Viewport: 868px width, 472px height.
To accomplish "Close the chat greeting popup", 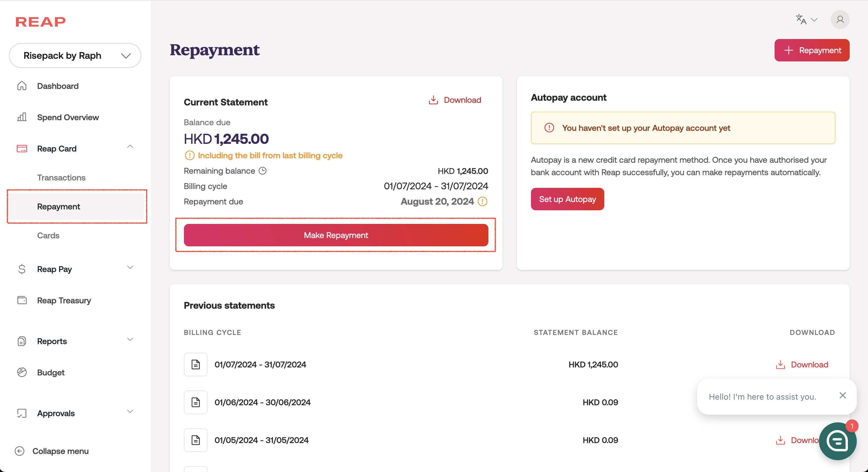I will tap(842, 395).
